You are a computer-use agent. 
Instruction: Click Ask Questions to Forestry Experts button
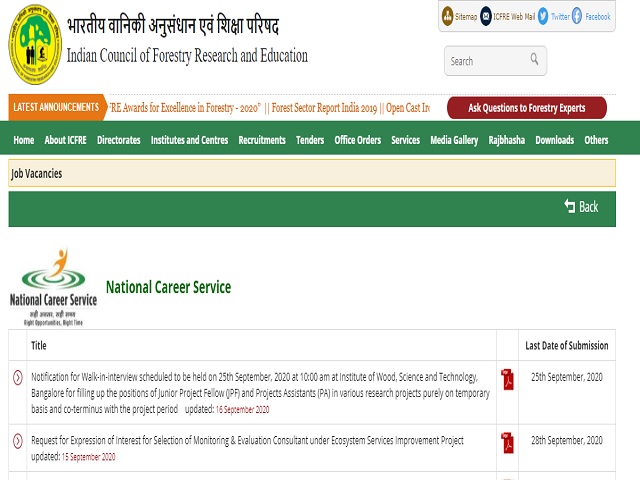526,108
